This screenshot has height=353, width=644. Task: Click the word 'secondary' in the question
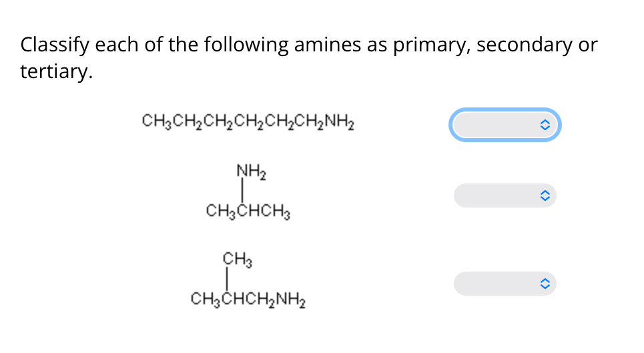524,45
